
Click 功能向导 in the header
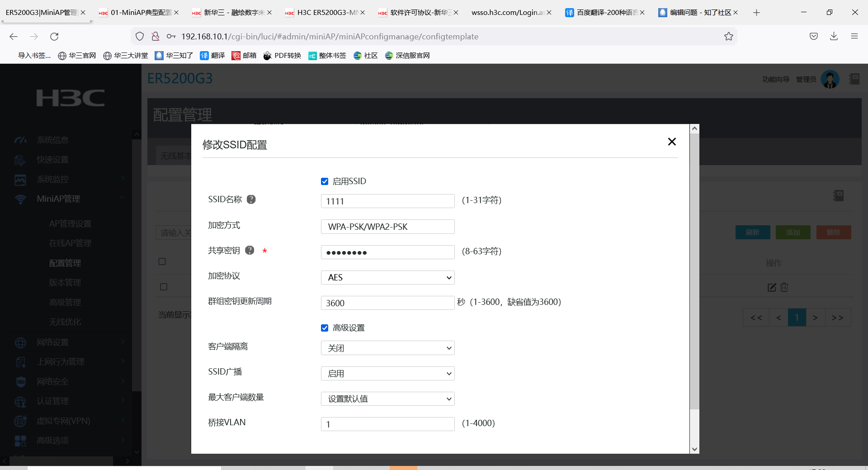(776, 80)
